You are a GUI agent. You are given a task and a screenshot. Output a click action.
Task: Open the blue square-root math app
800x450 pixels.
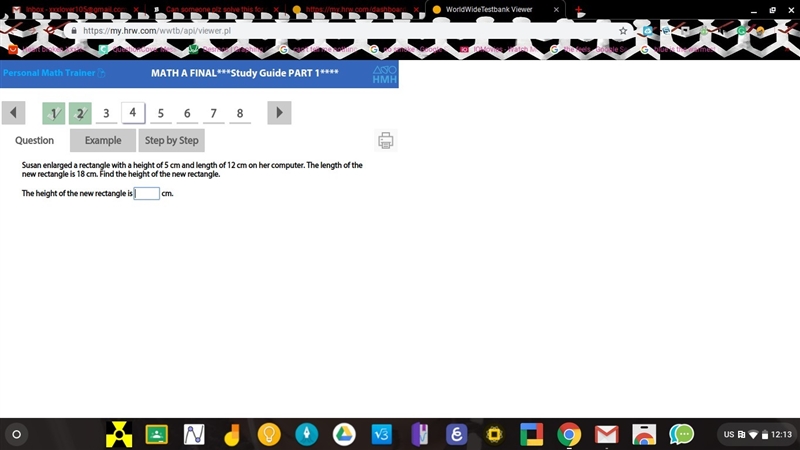[x=382, y=435]
